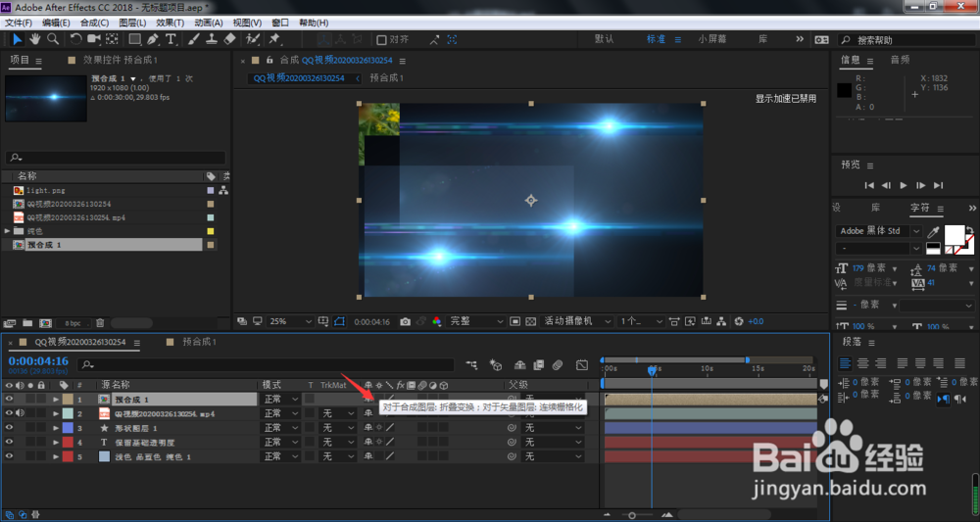Toggle continuous rasterize on 形状图层 1
The image size is (980, 522).
[x=378, y=428]
